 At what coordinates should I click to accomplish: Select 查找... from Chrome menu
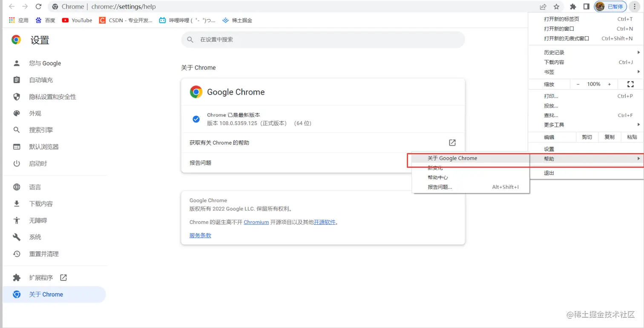click(586, 115)
